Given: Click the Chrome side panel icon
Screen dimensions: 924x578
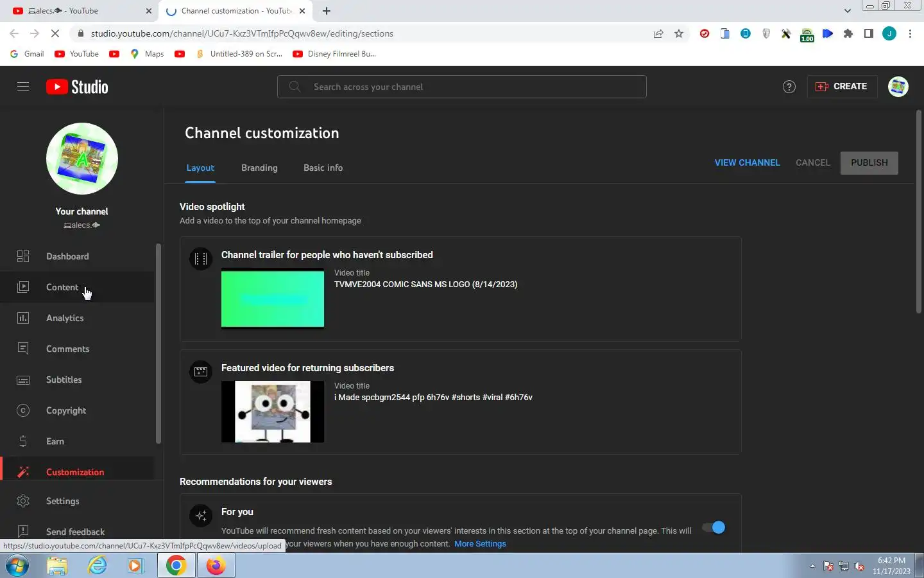Looking at the screenshot, I should tap(869, 33).
